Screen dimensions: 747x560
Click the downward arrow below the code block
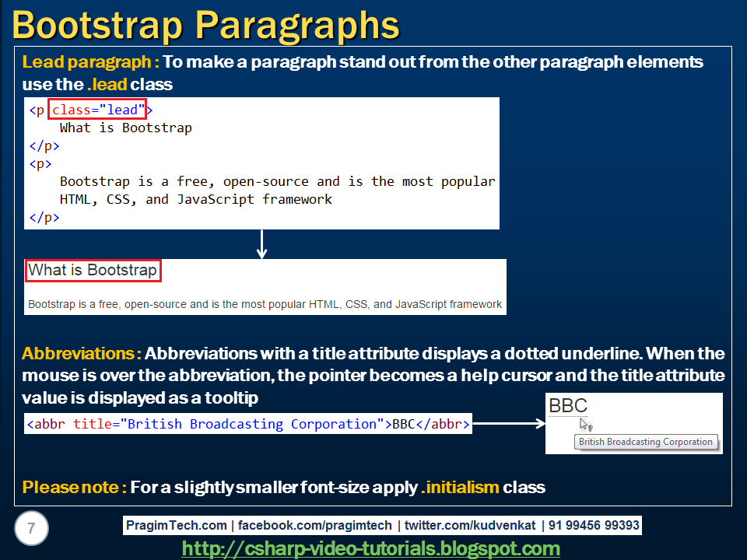(x=261, y=243)
